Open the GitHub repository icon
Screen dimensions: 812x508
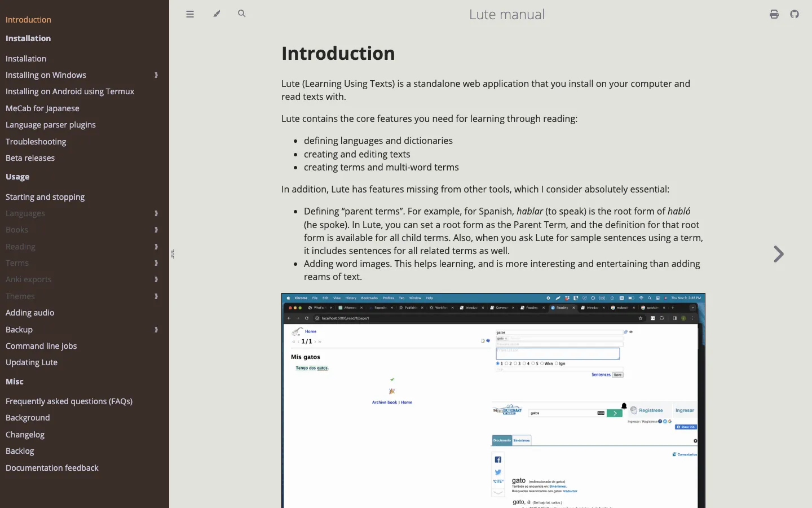pos(795,15)
